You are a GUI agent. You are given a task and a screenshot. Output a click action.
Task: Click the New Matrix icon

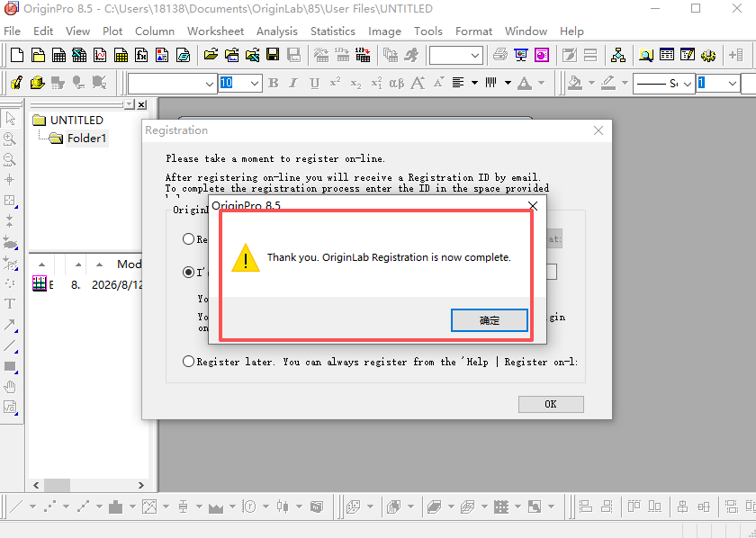[x=121, y=55]
